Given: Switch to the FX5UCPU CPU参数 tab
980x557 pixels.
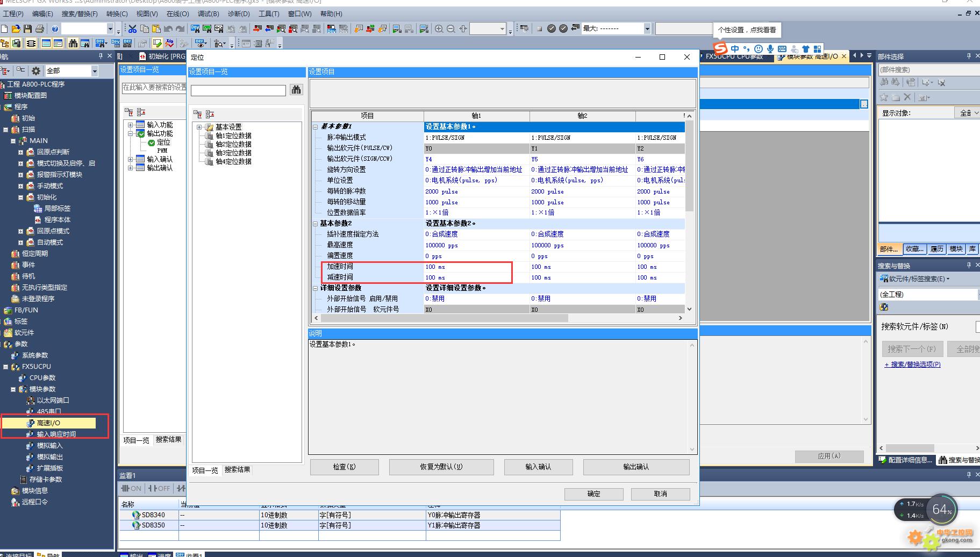Looking at the screenshot, I should (x=734, y=56).
